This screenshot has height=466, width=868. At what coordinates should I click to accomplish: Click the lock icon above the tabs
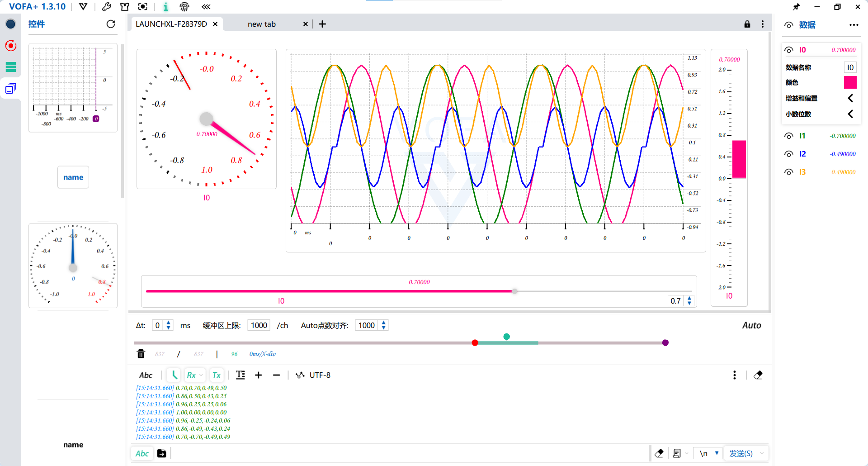coord(747,24)
